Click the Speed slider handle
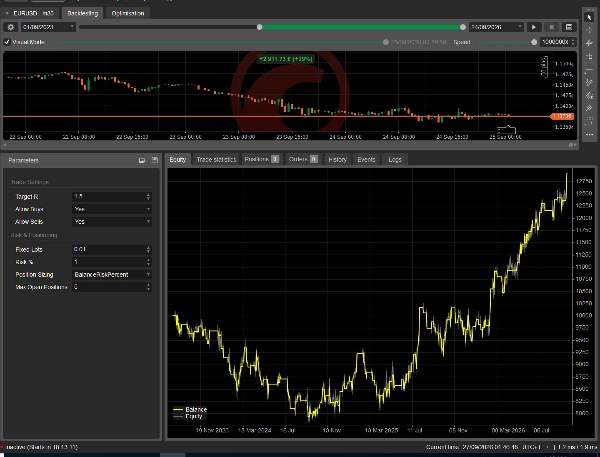 click(534, 42)
